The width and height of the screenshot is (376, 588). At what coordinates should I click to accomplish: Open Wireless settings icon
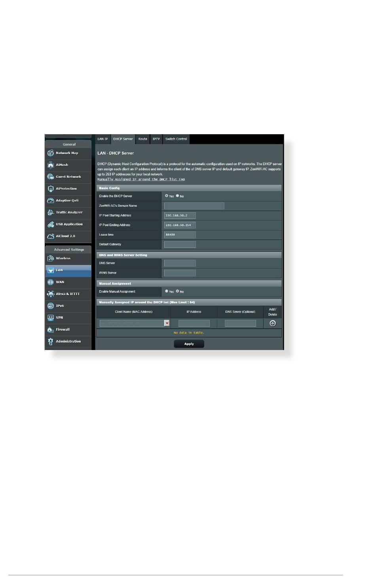[50, 258]
